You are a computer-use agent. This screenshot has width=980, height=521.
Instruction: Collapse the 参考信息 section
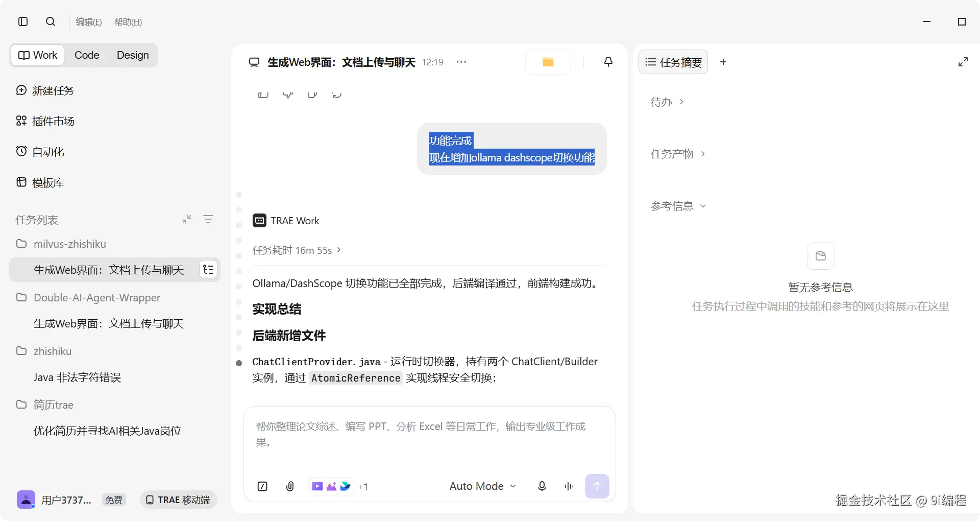click(678, 206)
